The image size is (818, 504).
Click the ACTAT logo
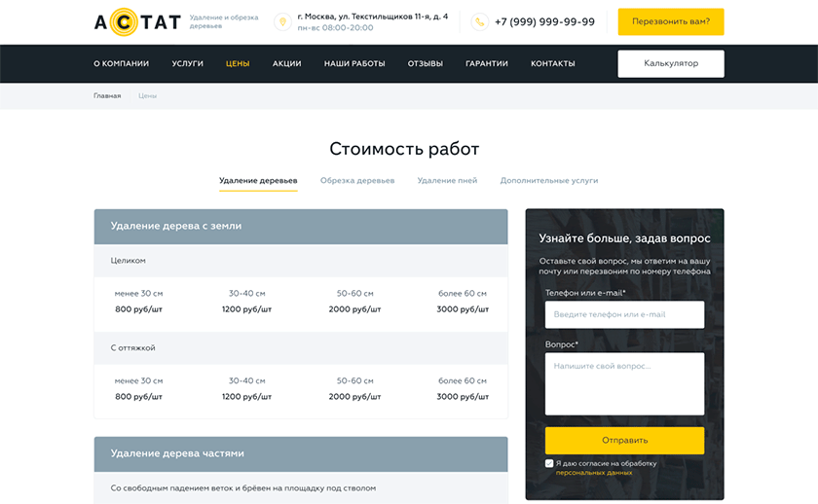[137, 21]
